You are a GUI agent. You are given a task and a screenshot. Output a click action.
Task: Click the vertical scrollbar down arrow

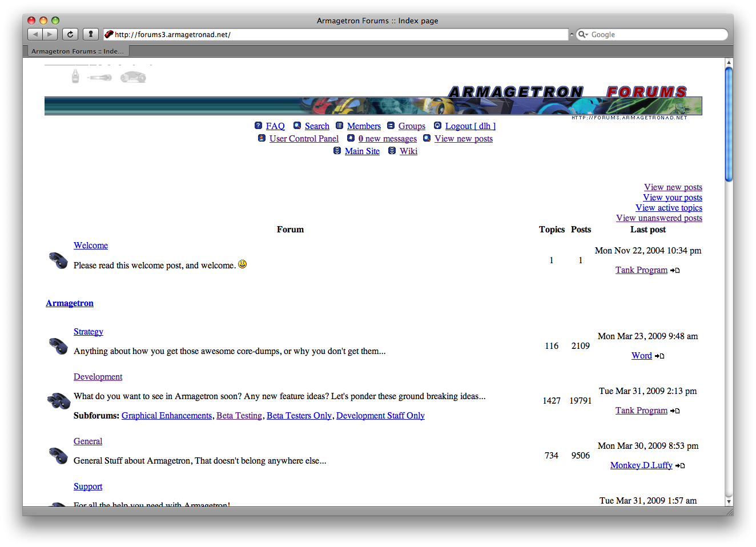pyautogui.click(x=729, y=501)
